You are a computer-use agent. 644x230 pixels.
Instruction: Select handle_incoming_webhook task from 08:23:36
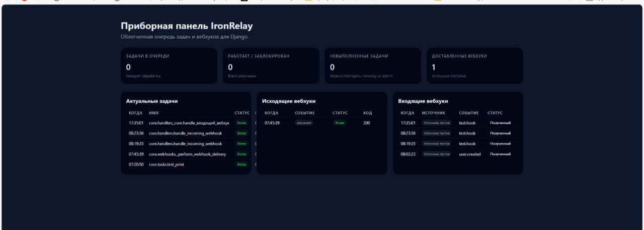[x=185, y=133]
